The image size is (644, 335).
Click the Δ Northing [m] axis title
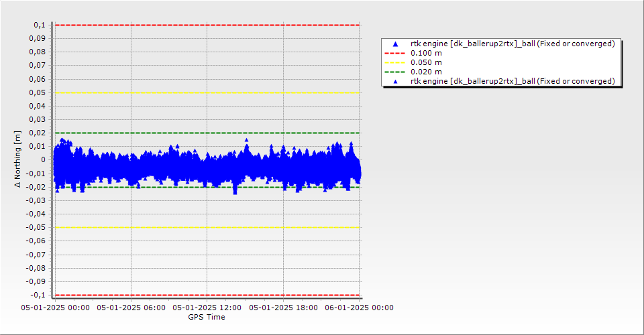click(17, 159)
